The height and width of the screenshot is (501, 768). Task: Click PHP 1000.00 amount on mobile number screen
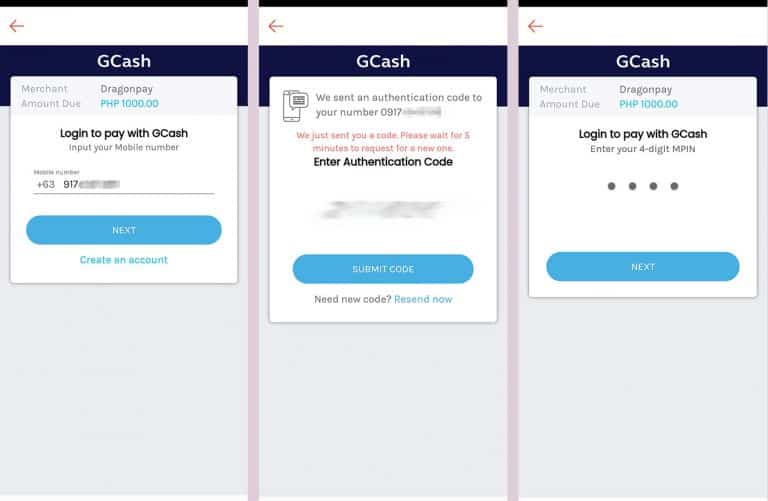pos(129,103)
